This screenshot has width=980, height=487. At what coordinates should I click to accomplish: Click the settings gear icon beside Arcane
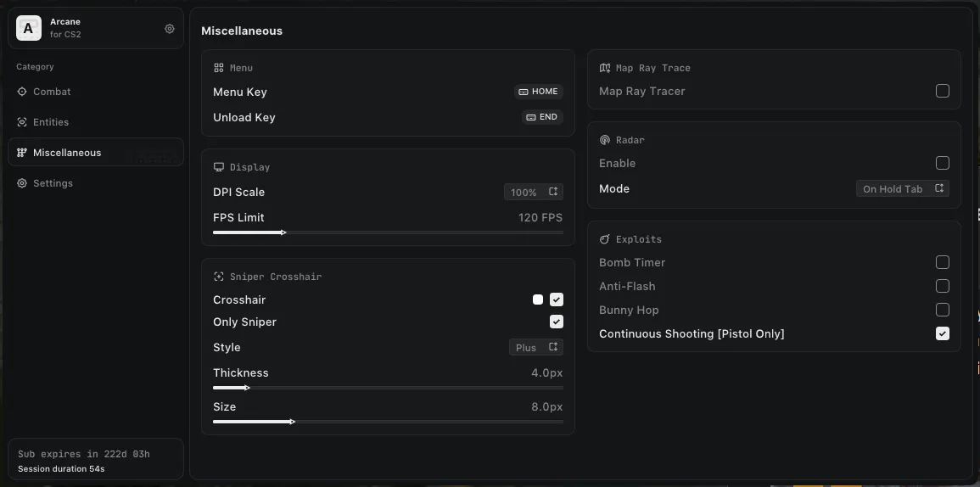(x=170, y=29)
